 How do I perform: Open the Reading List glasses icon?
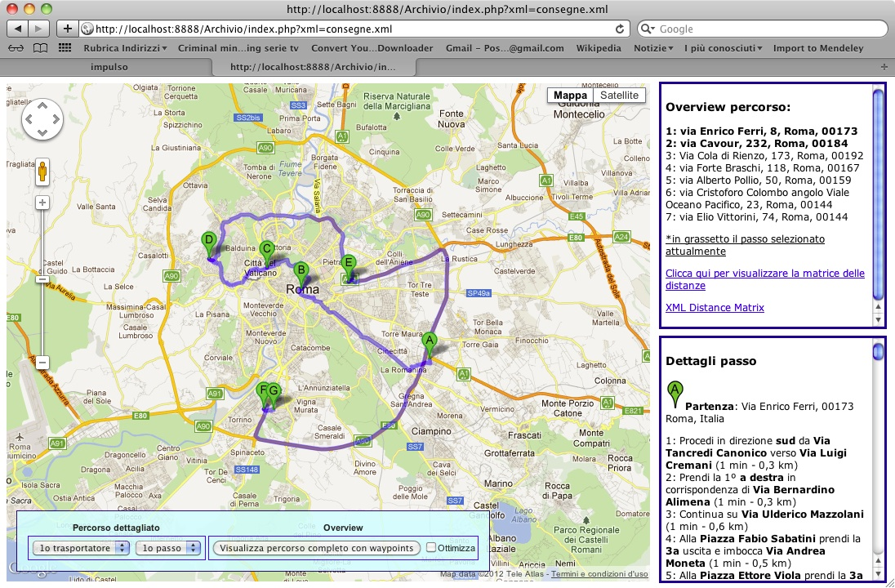(16, 48)
